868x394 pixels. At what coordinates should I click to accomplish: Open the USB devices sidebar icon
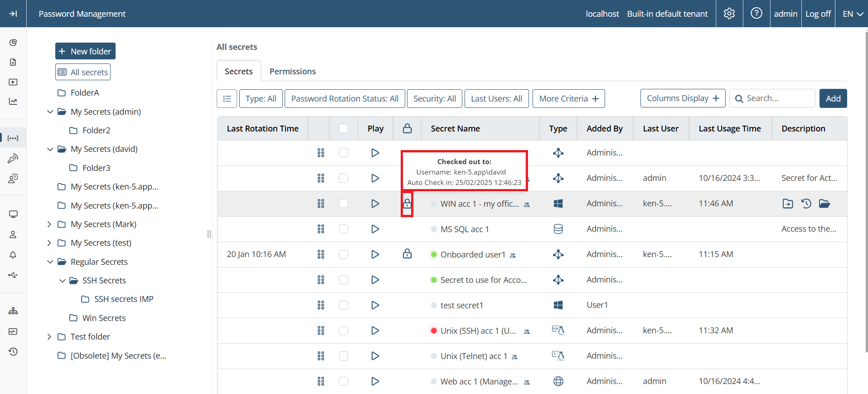point(13,275)
